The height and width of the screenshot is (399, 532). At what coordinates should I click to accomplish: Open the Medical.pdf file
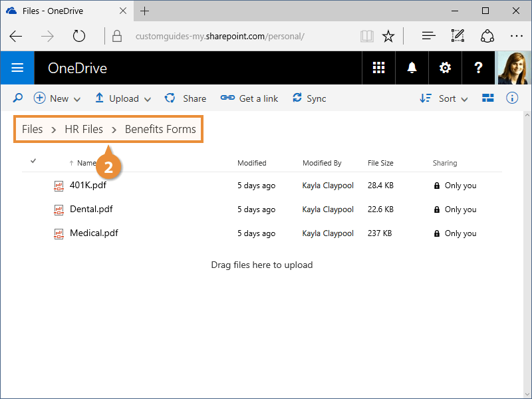pyautogui.click(x=94, y=233)
